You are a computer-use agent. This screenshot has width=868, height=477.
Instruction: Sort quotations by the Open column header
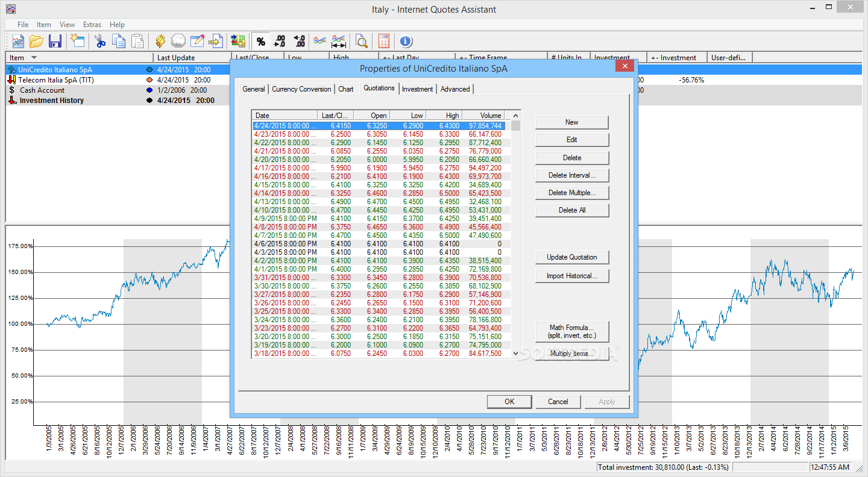coord(371,115)
